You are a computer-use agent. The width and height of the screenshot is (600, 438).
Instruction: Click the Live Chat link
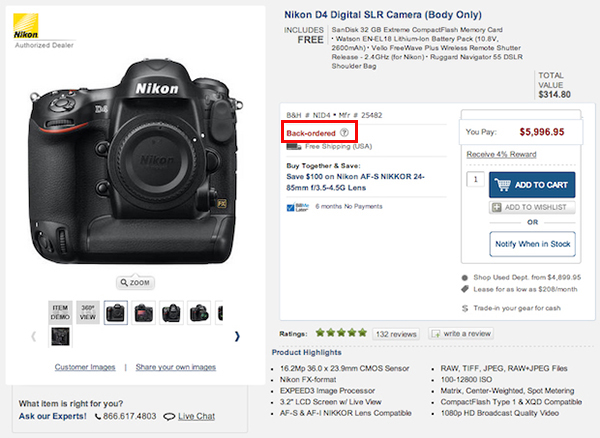click(196, 416)
